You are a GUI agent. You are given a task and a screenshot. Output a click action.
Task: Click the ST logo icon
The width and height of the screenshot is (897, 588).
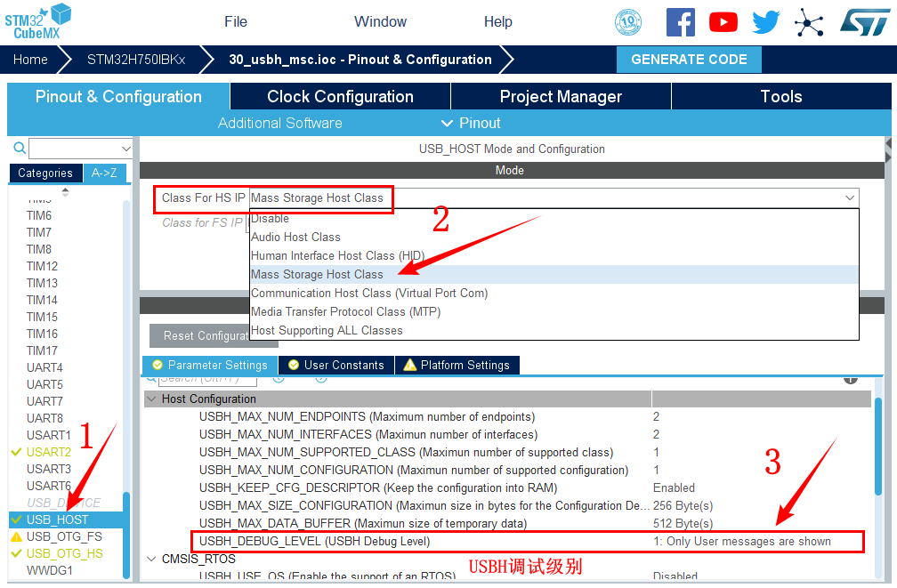[864, 22]
